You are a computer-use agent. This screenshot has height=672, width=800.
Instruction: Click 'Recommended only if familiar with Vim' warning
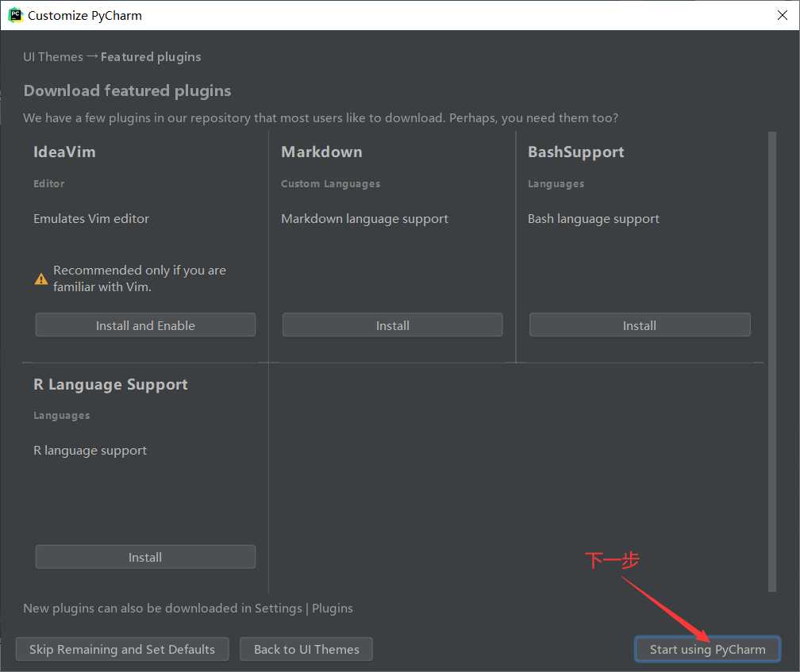point(140,278)
